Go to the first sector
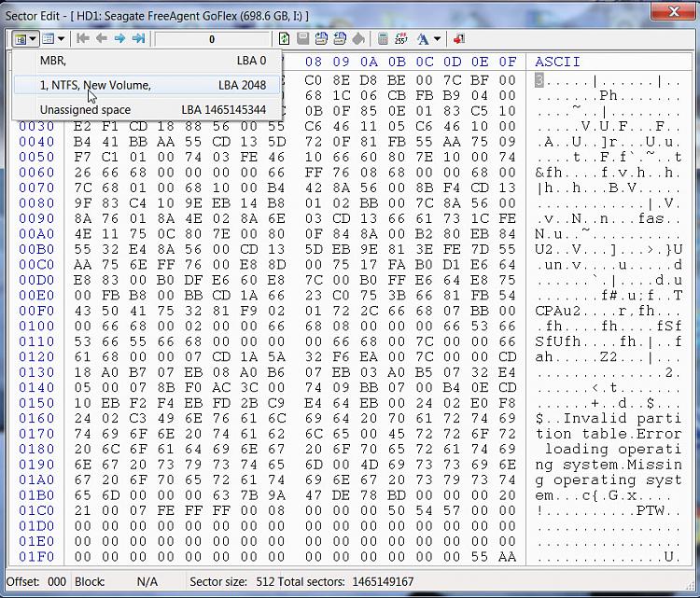 82,39
